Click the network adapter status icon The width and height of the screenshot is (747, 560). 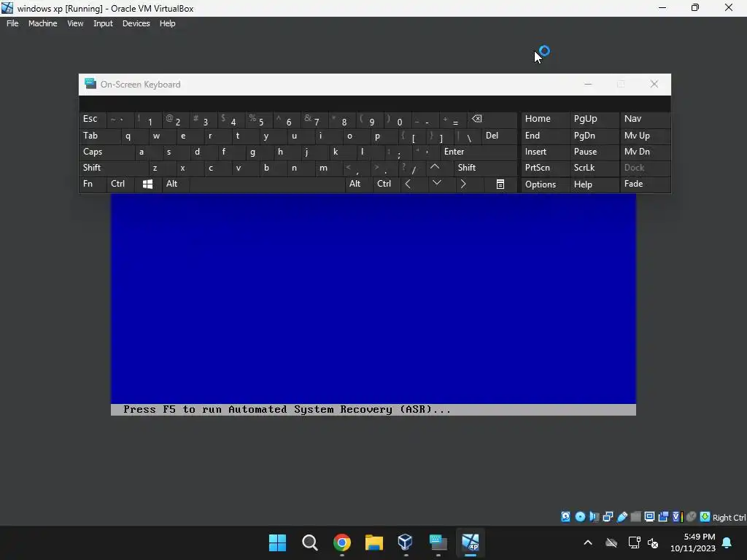pos(608,517)
